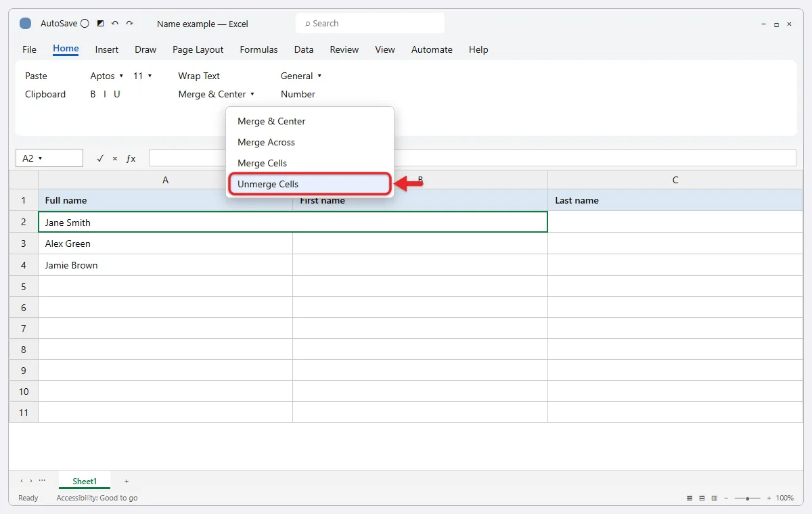Click the Sheet1 tab
Image resolution: width=812 pixels, height=514 pixels.
85,481
